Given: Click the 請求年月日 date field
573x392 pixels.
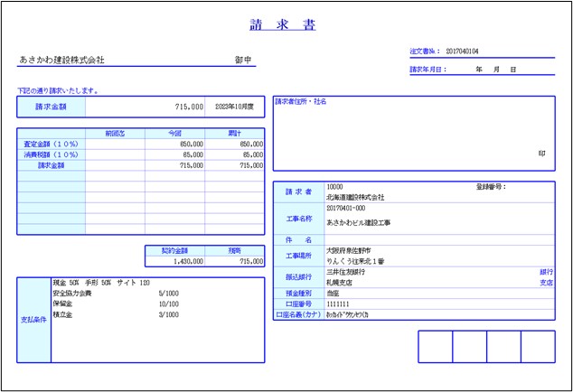Looking at the screenshot, I should (495, 70).
